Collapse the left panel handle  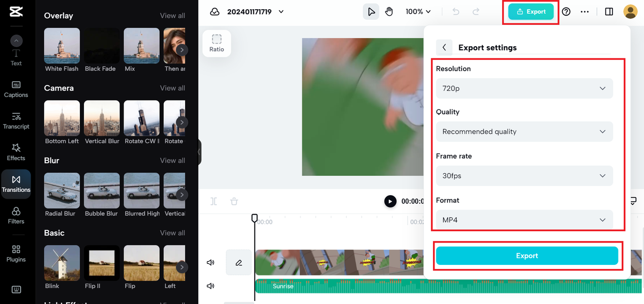coord(199,152)
